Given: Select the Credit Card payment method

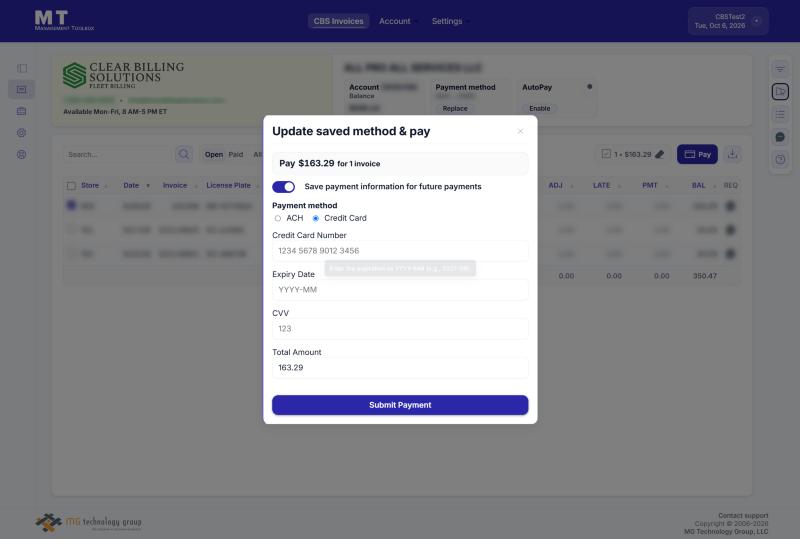Looking at the screenshot, I should (x=316, y=218).
